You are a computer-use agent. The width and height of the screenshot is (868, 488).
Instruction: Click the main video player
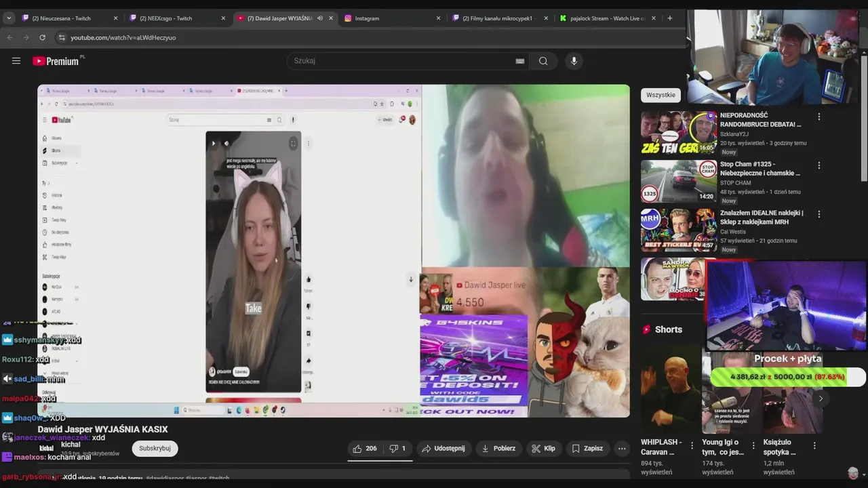tap(334, 251)
